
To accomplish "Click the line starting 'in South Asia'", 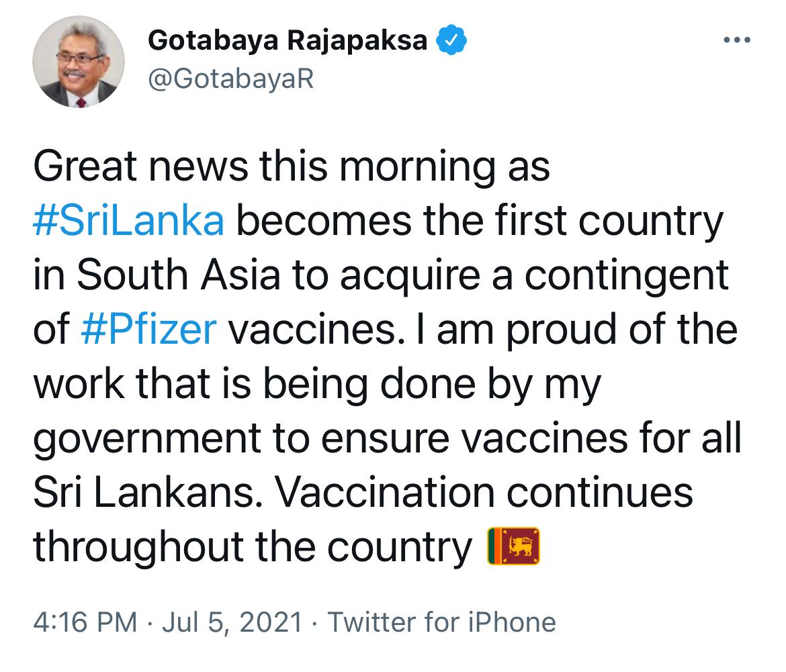I will click(380, 275).
